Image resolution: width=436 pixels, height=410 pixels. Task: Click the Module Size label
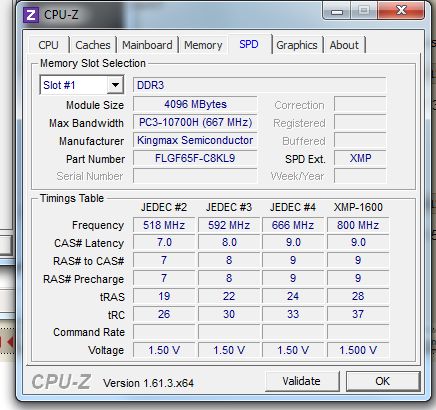pyautogui.click(x=95, y=105)
